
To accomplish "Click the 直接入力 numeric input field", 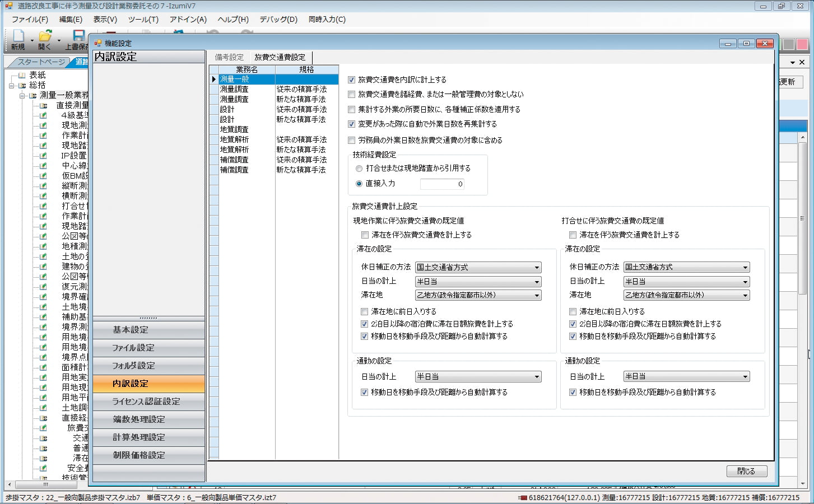I will pos(442,184).
